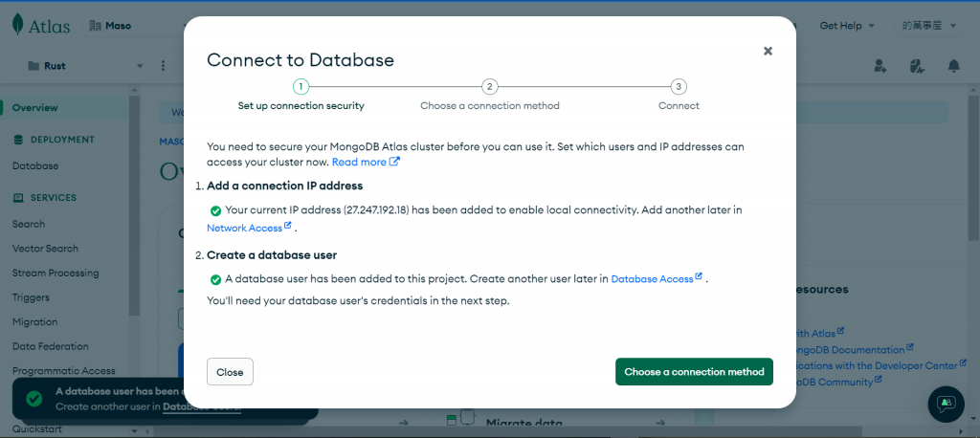Image resolution: width=980 pixels, height=438 pixels.
Task: Click the Rust project folder icon
Action: (x=33, y=66)
